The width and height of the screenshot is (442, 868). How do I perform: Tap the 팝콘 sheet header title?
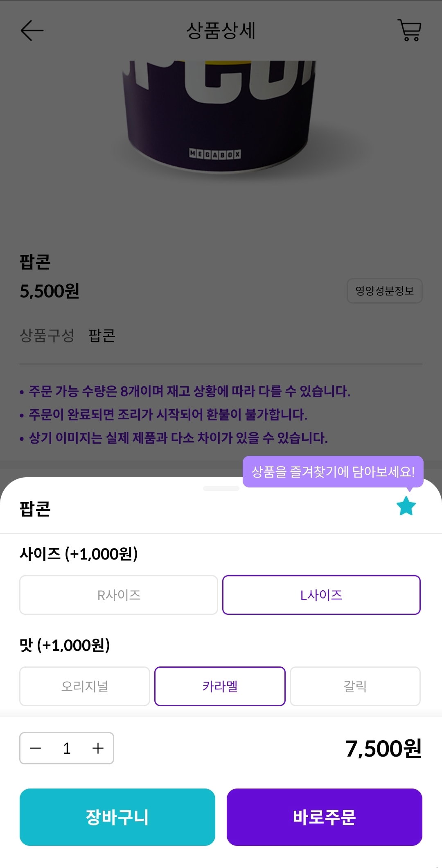pyautogui.click(x=35, y=508)
